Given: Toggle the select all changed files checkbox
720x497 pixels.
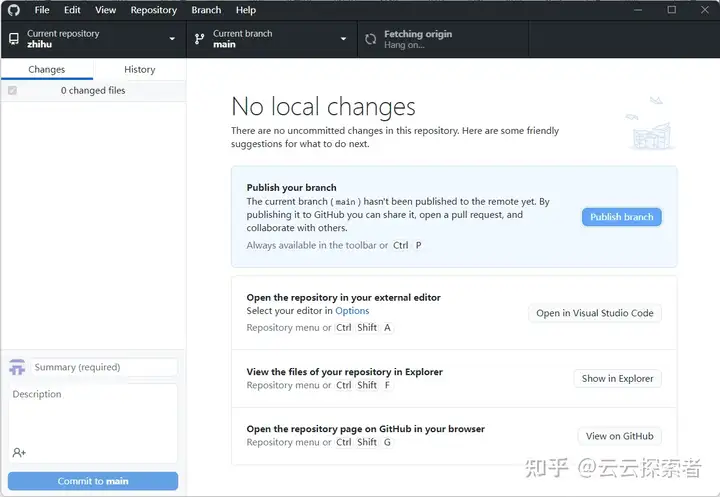Looking at the screenshot, I should click(12, 91).
